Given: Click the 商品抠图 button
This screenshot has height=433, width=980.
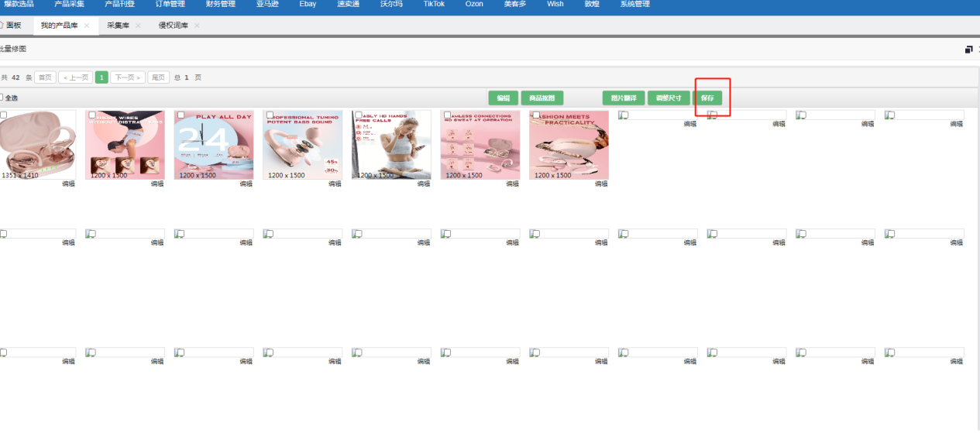Looking at the screenshot, I should (542, 98).
